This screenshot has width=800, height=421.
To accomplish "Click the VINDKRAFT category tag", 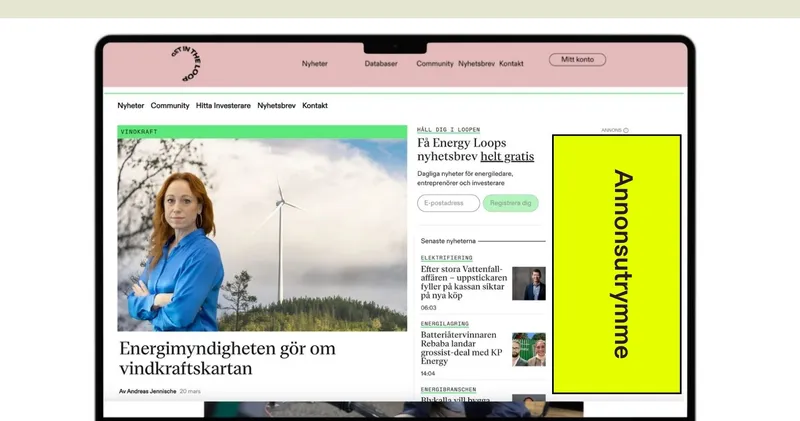I will pos(139,132).
